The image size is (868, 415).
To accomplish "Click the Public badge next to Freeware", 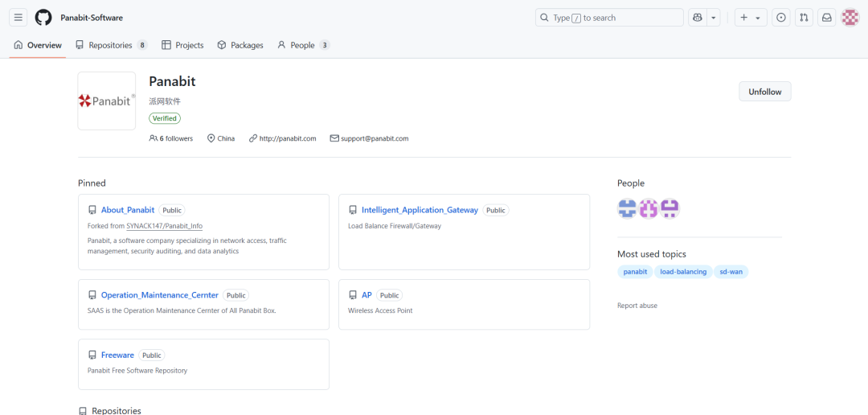I will 152,355.
